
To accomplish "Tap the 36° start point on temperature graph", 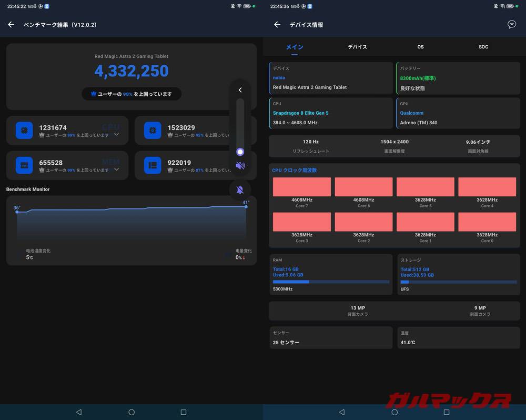I will click(17, 212).
